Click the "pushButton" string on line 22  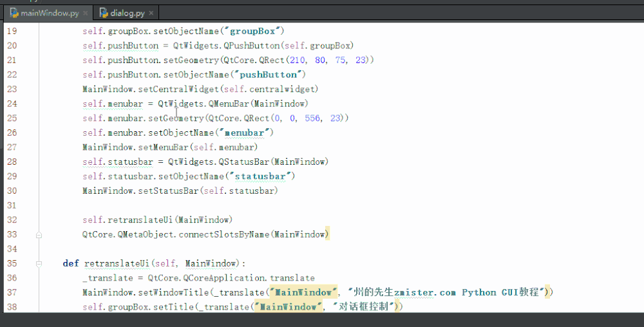click(268, 75)
